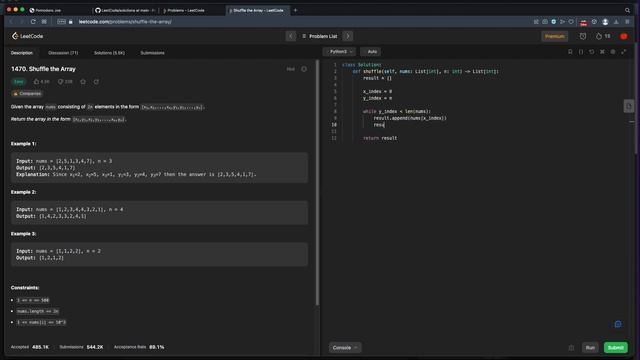Click the Example 2 heading
The height and width of the screenshot is (360, 640).
(23, 192)
